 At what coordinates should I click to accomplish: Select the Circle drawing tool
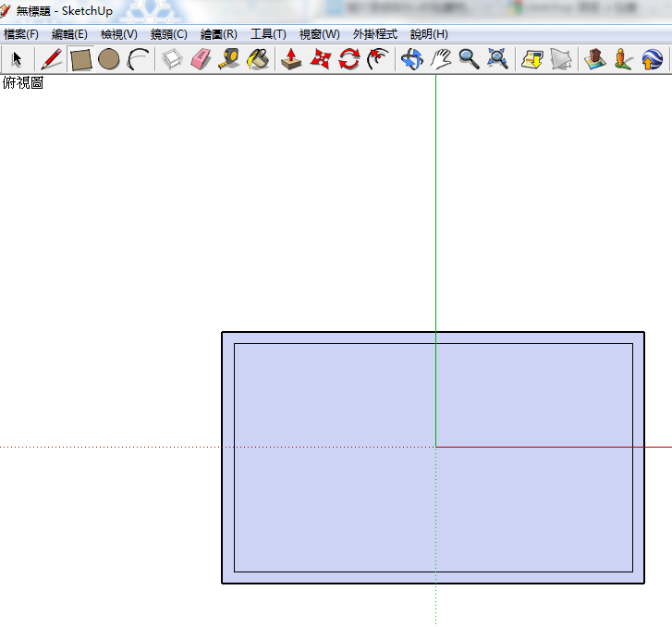click(x=109, y=59)
